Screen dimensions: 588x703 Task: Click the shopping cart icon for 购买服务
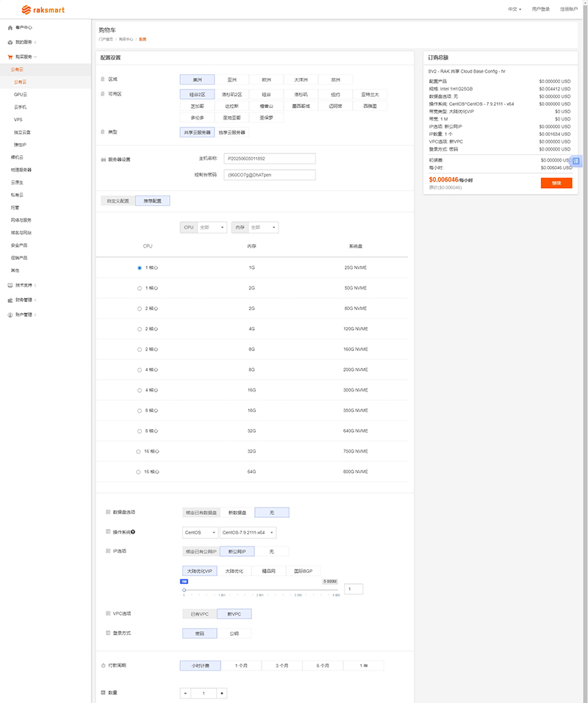tap(10, 57)
